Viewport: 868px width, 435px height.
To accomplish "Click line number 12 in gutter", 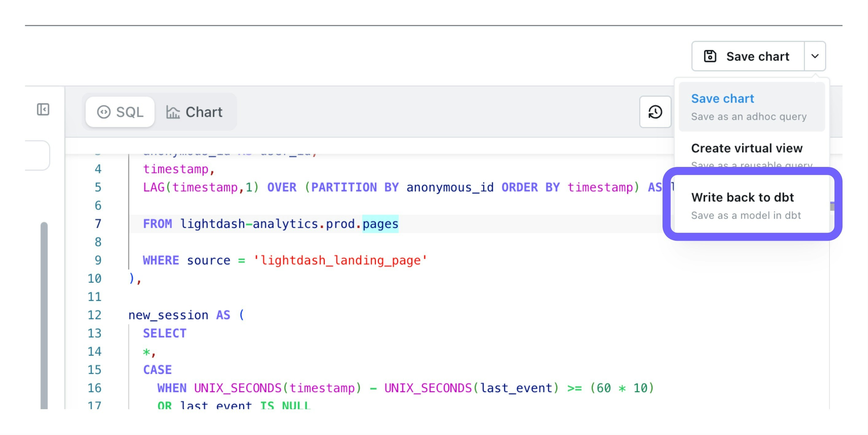I will [x=94, y=315].
